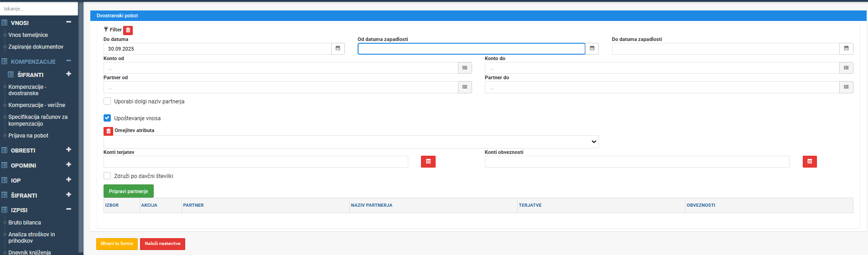Viewport: 868px width, 255px height.
Task: Enable Združi po davčni številki checkbox
Action: pos(107,176)
